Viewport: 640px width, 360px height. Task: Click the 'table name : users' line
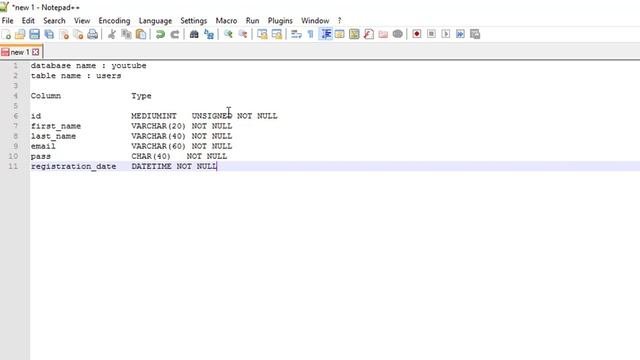pos(76,76)
